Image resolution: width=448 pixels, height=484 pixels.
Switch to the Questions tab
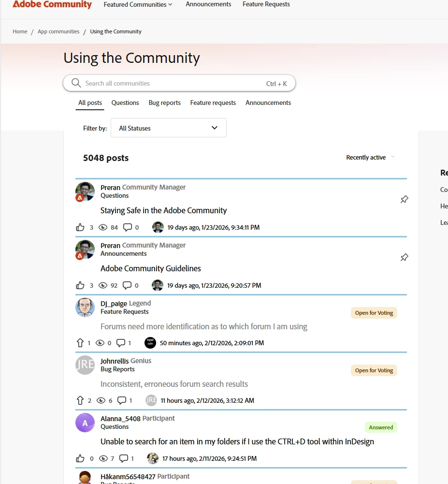[125, 103]
